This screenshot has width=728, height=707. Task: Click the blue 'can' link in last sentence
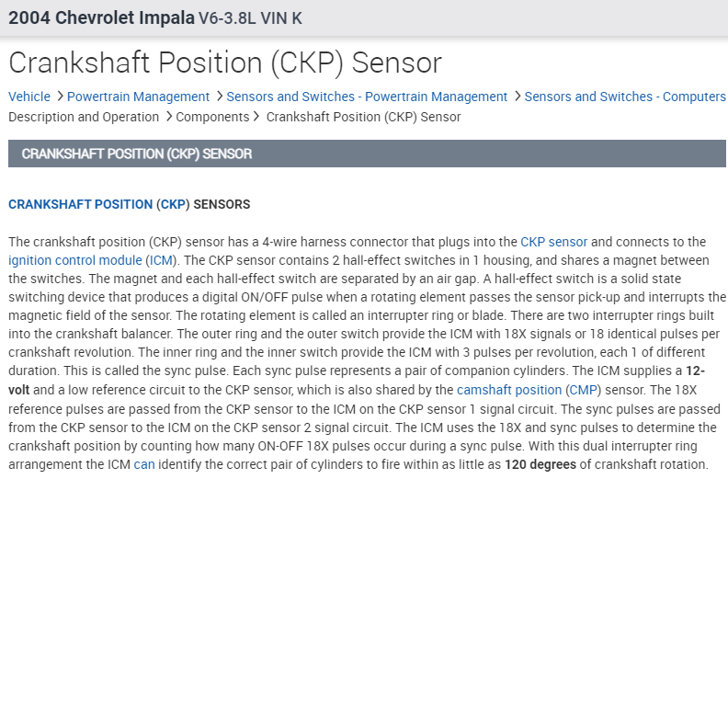[144, 464]
